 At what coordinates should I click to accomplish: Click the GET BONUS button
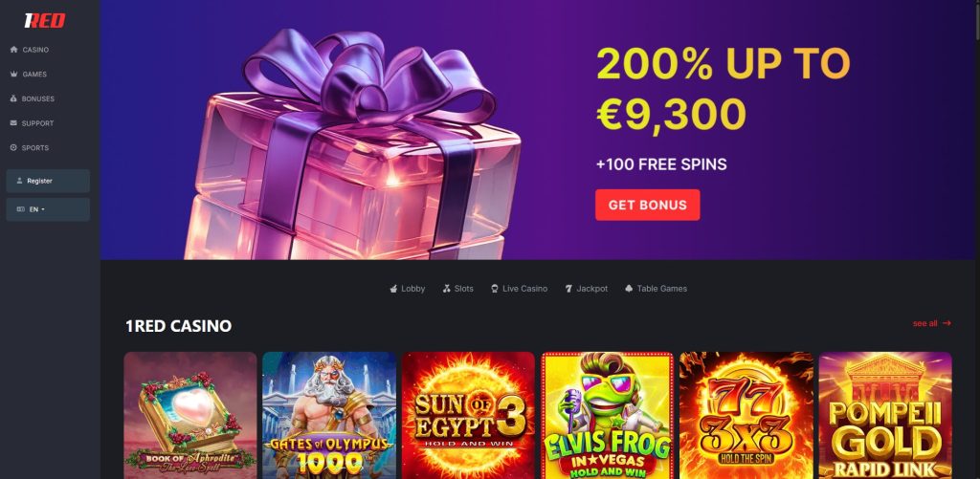coord(648,205)
